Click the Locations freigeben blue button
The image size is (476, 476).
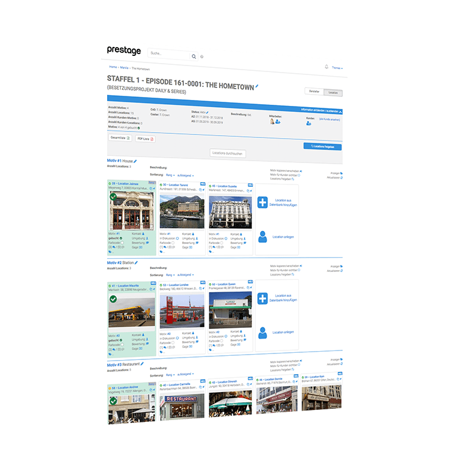(322, 146)
